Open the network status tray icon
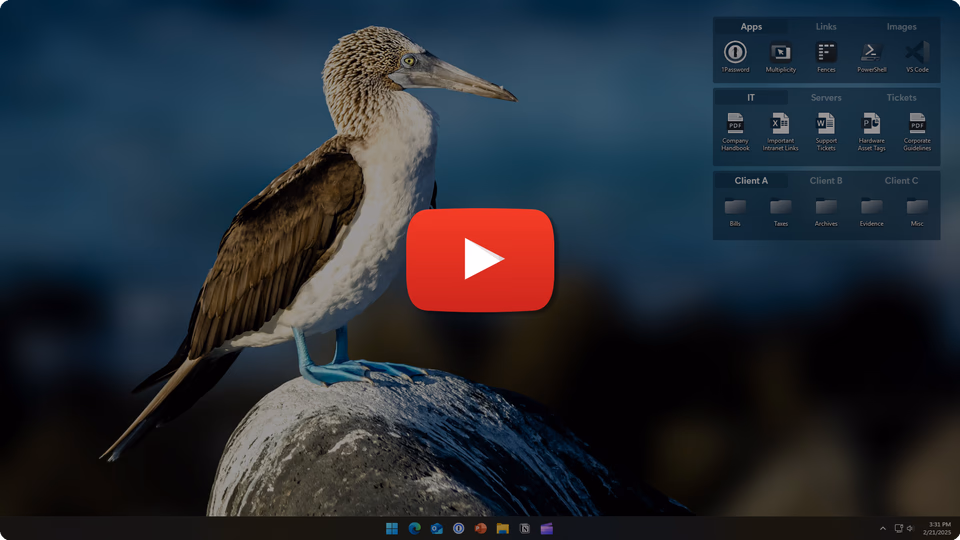The image size is (960, 540). tap(899, 528)
